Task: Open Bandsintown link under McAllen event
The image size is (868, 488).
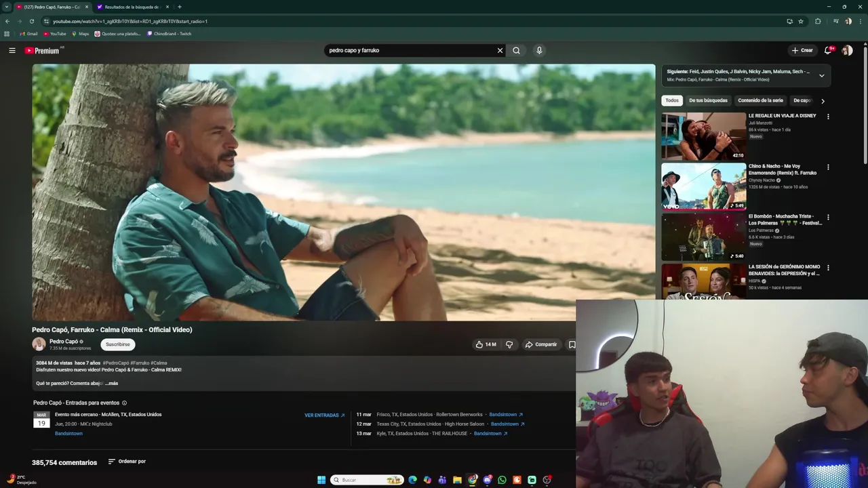Action: click(68, 434)
